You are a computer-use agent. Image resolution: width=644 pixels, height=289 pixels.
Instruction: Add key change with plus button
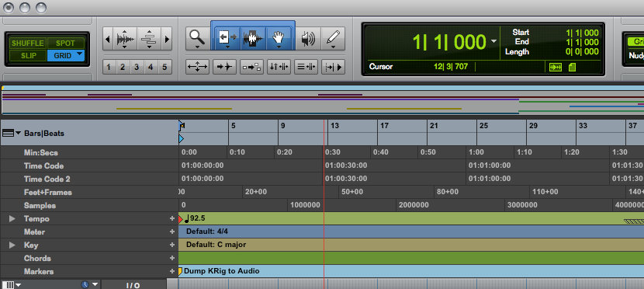(172, 245)
